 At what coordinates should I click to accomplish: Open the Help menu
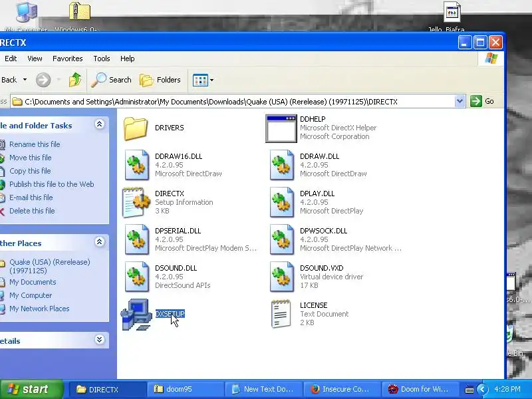pyautogui.click(x=127, y=59)
